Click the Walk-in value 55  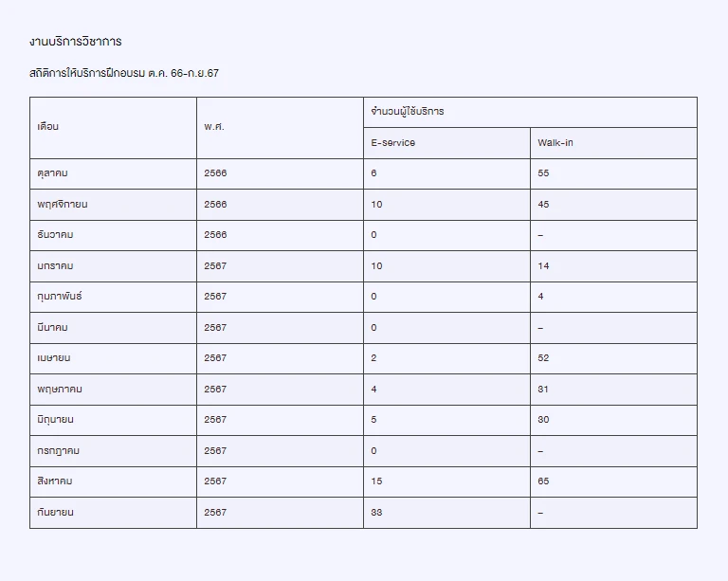click(x=543, y=173)
